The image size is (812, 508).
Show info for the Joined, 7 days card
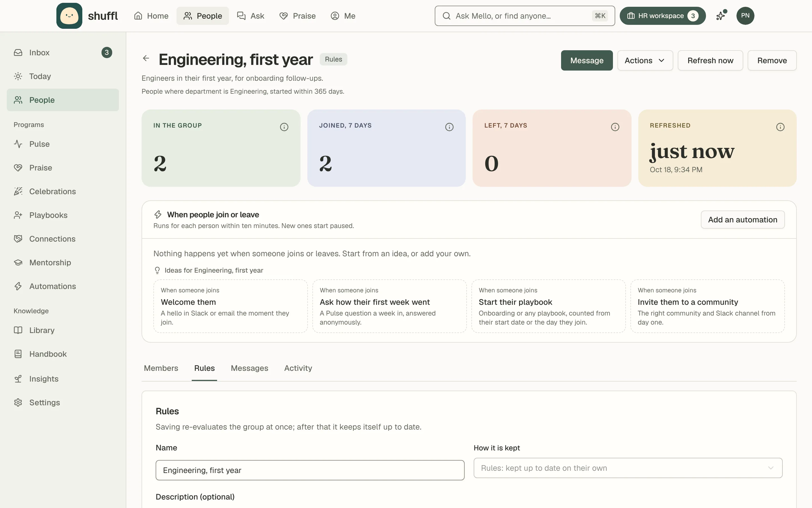[449, 127]
